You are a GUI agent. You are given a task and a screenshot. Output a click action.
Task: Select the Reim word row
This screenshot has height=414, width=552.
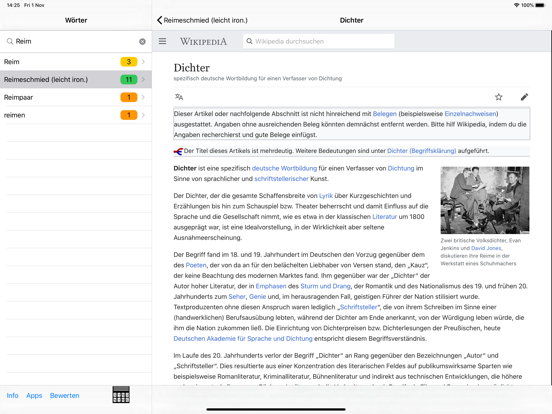pyautogui.click(x=76, y=62)
